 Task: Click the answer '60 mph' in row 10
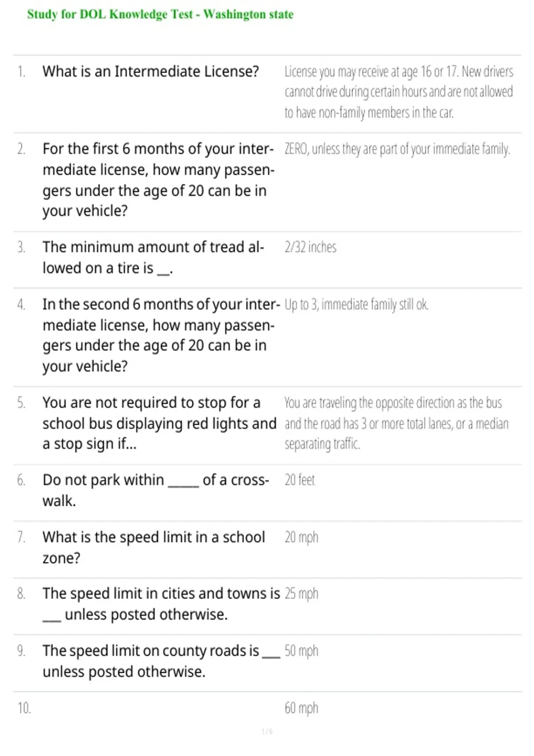(301, 708)
